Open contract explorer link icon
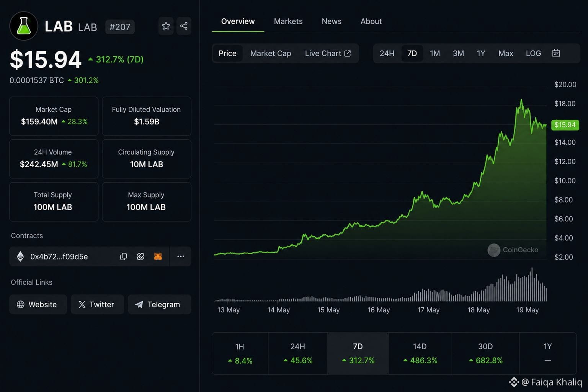Viewport: 588px width, 392px height. (x=140, y=256)
